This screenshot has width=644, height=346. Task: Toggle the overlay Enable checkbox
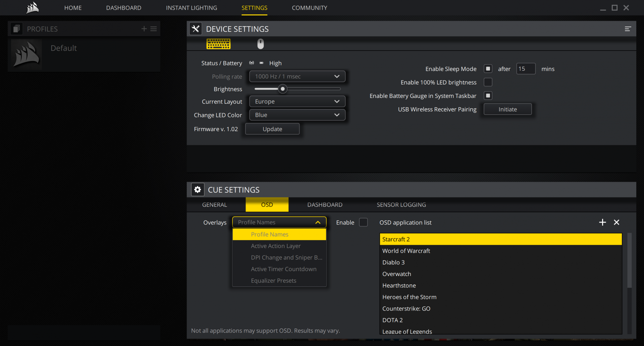[x=363, y=222]
